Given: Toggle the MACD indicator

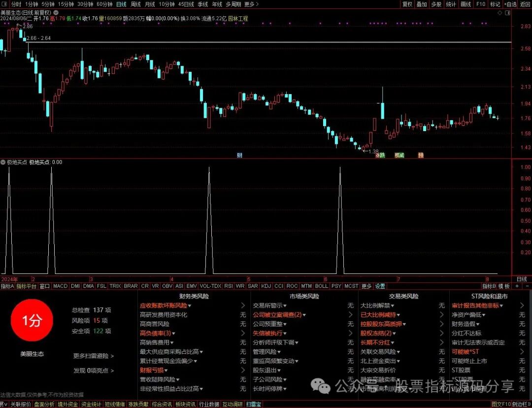Looking at the screenshot, I should click(x=60, y=286).
